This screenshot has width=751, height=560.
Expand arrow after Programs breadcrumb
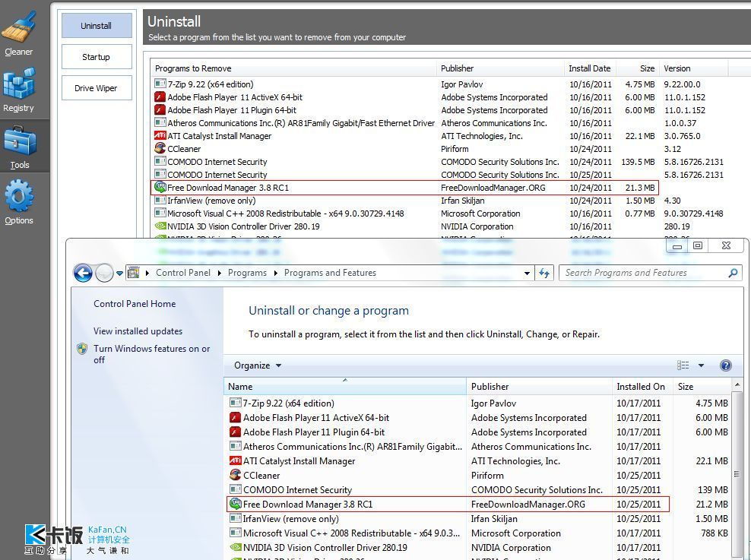point(275,273)
